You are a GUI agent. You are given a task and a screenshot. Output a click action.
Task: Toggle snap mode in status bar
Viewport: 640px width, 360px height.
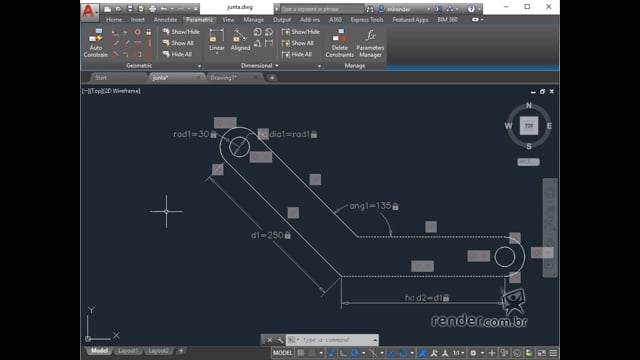(312, 353)
